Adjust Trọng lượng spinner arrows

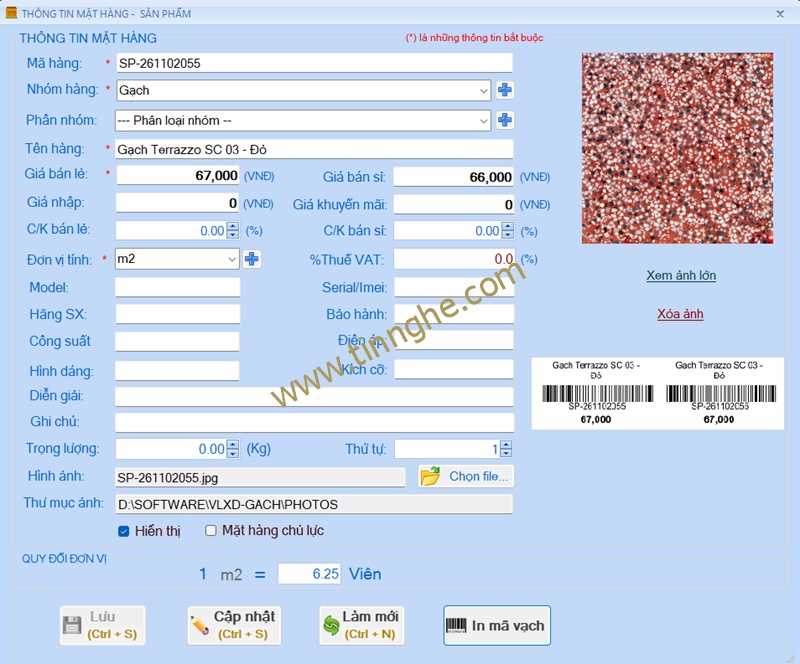point(233,449)
